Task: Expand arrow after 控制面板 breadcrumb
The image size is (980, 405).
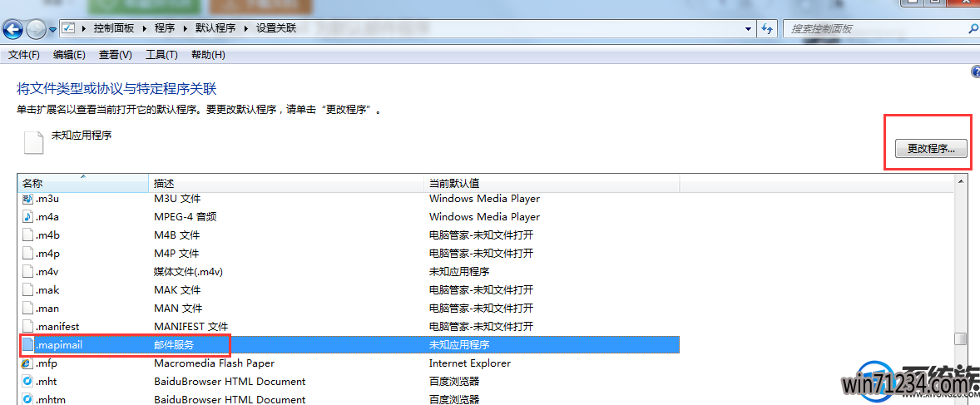Action: [x=145, y=28]
